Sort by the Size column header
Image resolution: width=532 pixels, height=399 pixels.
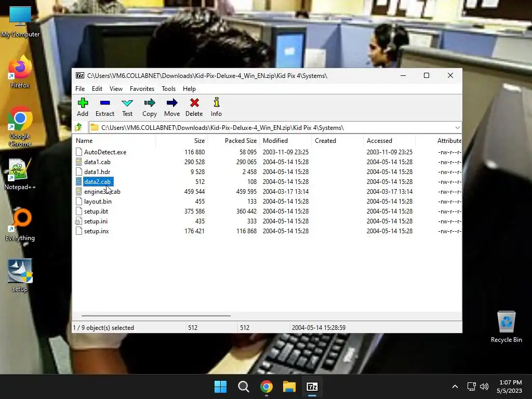pos(182,140)
